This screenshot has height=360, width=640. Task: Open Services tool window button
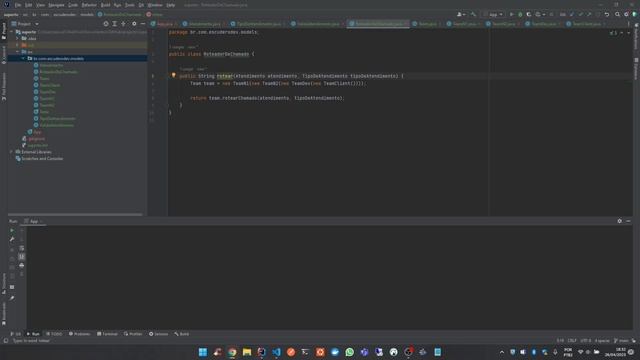pos(158,334)
